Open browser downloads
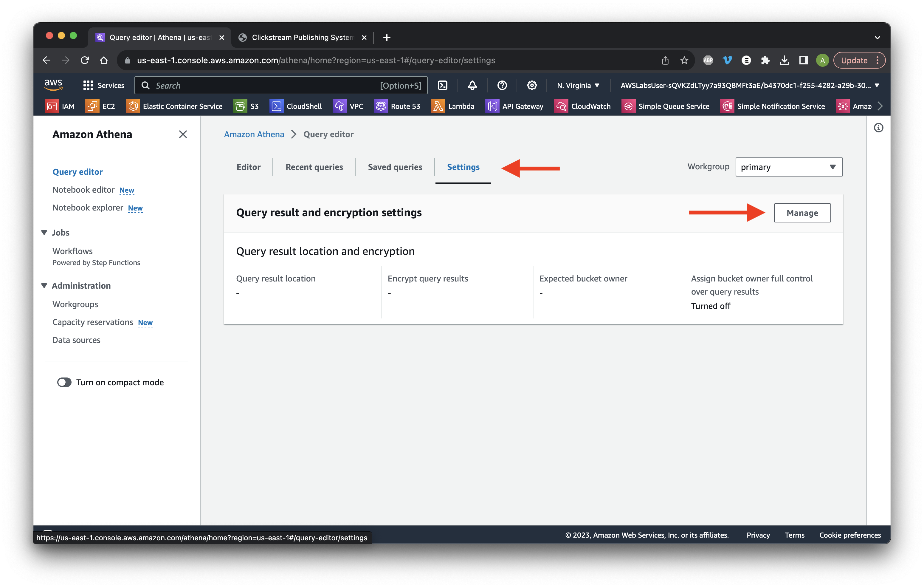Viewport: 924px width, 588px height. tap(784, 60)
